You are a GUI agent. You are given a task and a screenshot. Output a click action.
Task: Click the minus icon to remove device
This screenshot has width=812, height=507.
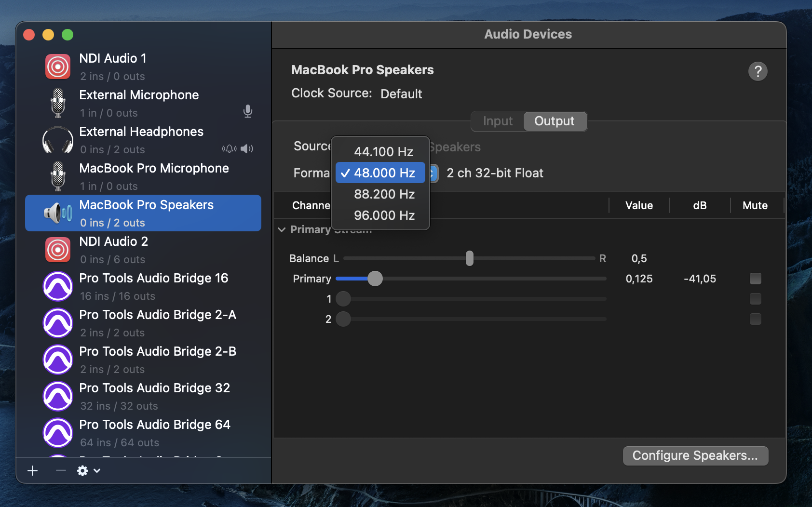tap(61, 470)
